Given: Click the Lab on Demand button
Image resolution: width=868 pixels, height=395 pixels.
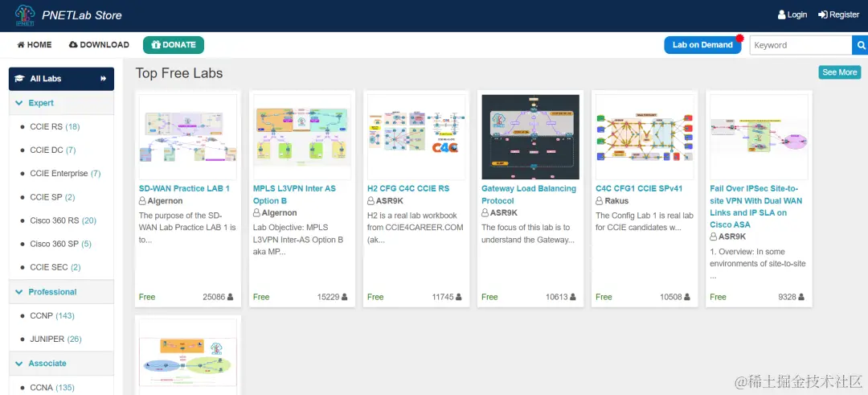Looking at the screenshot, I should click(702, 45).
